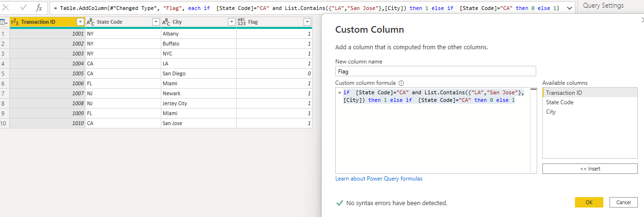The width and height of the screenshot is (644, 217).
Task: Click info icon beside Custom column formula
Action: pos(401,83)
